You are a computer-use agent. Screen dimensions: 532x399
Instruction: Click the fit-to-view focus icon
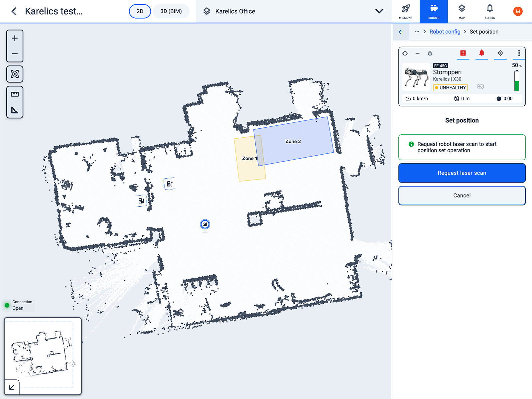tap(15, 74)
